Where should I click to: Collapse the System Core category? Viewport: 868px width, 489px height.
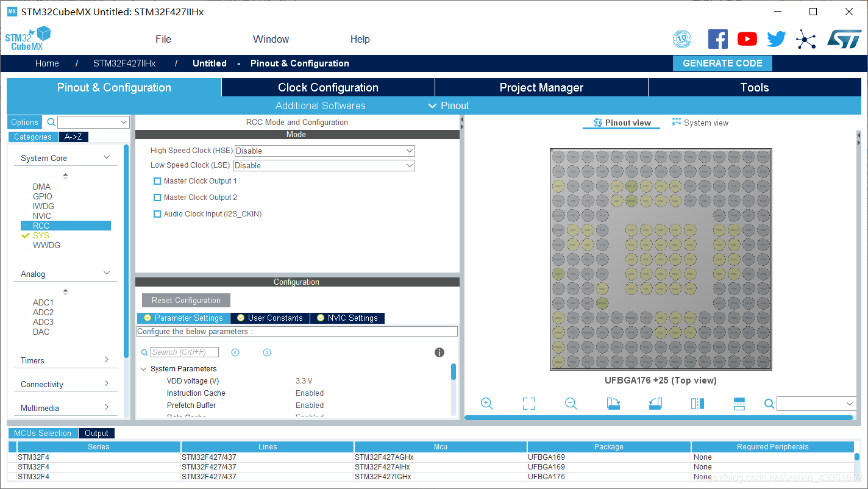tap(107, 157)
